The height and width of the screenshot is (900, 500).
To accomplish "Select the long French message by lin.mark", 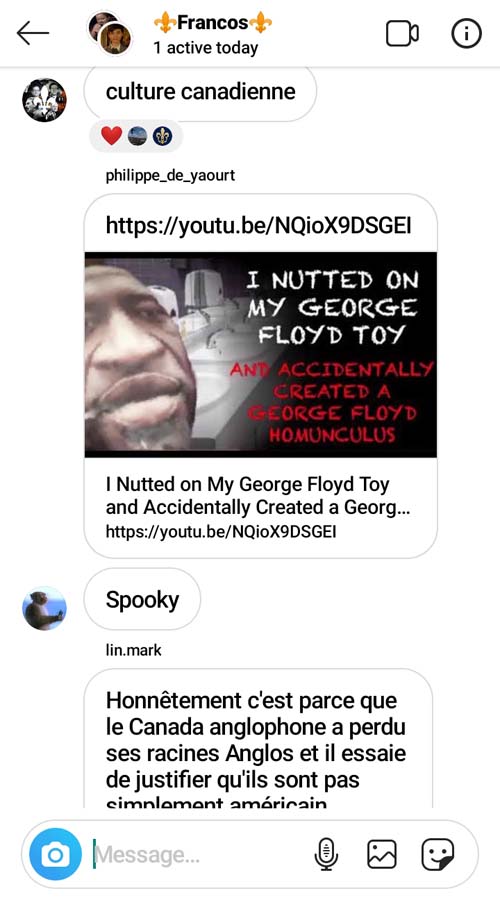I will click(x=258, y=738).
